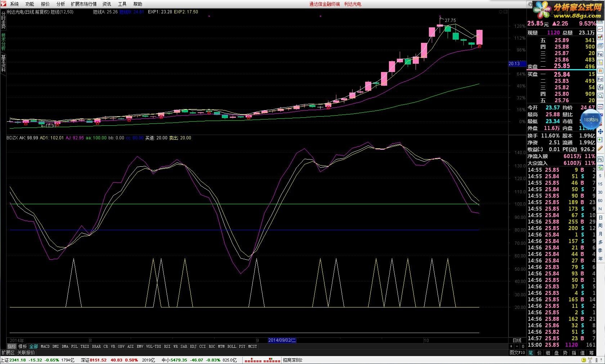Screen dimensions: 605x364
Task: Click the plus zoom button beside 日线
Action: tap(511, 346)
